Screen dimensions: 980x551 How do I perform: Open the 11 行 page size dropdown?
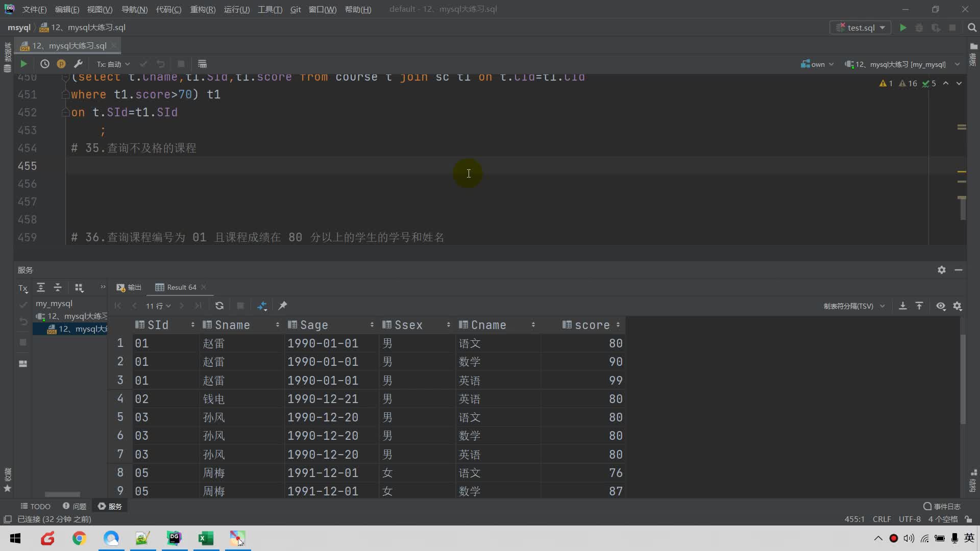pos(158,306)
